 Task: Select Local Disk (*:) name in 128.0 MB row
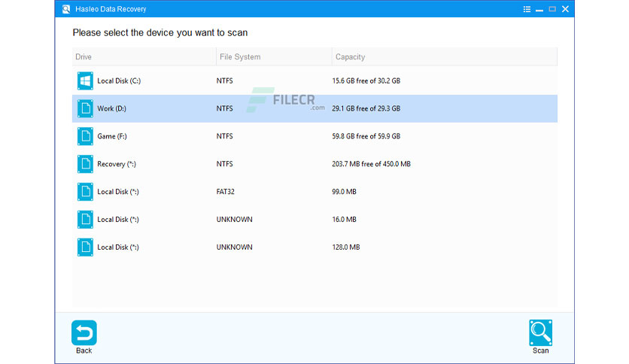[118, 247]
